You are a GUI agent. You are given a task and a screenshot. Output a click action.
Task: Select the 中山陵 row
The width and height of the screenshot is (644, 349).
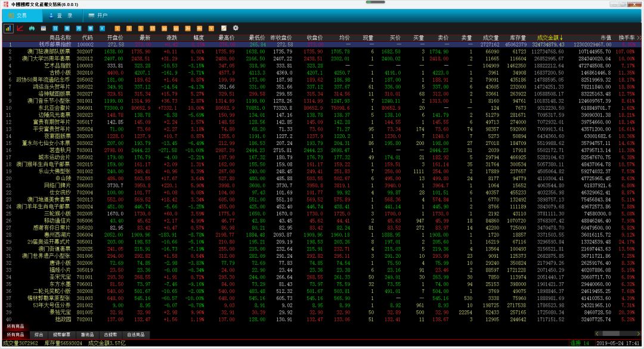point(321,178)
